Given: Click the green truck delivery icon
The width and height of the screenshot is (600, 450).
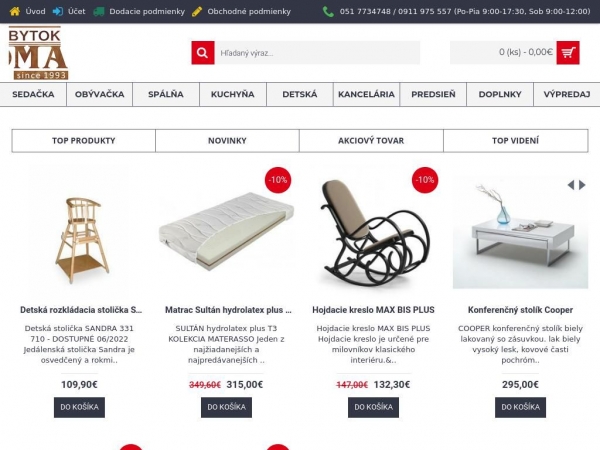Looking at the screenshot, I should (x=99, y=11).
